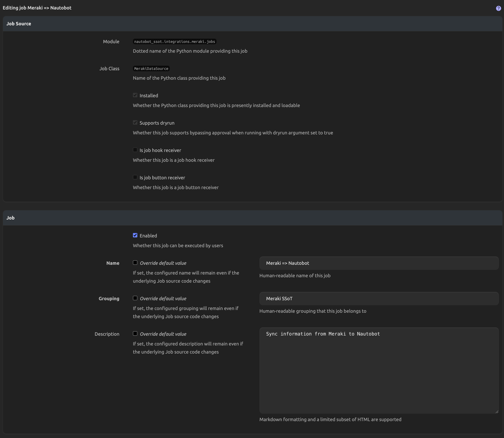Click the Enabled label text

tap(148, 236)
